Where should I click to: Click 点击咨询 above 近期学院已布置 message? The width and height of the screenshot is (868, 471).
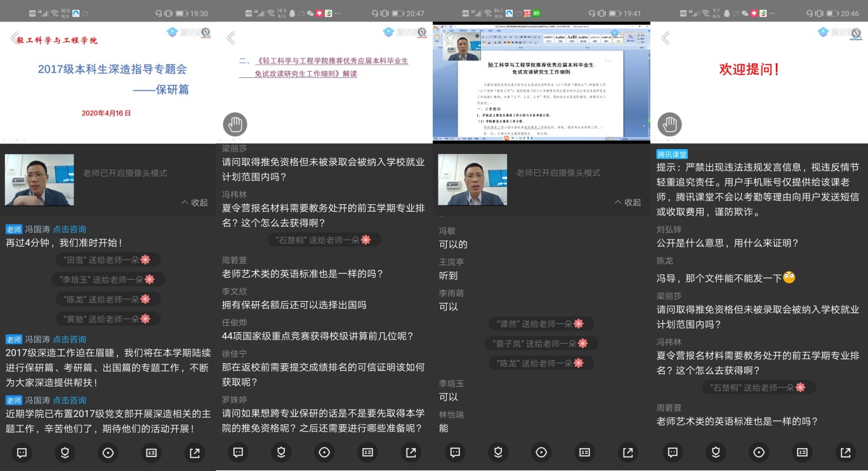pyautogui.click(x=69, y=401)
